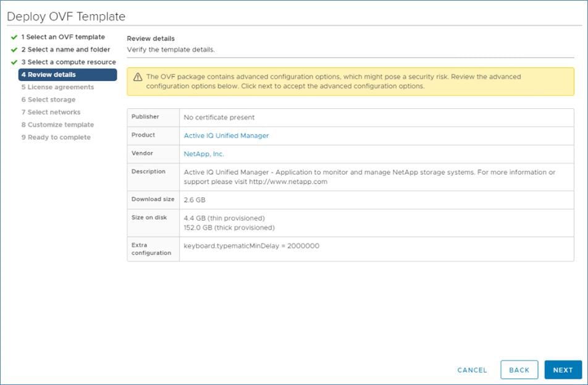Click '4.4 GB (thin provisioned)' value
The height and width of the screenshot is (385, 588).
(224, 218)
